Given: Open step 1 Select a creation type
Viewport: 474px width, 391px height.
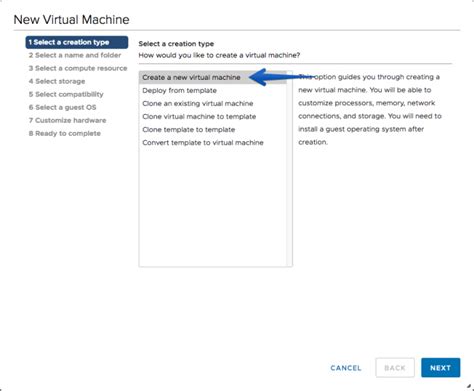Looking at the screenshot, I should 77,42.
